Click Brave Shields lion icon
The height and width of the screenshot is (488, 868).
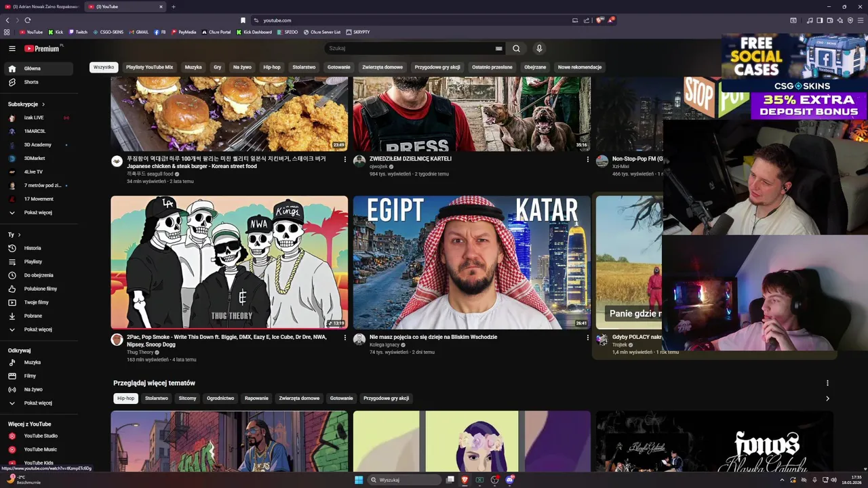click(599, 20)
